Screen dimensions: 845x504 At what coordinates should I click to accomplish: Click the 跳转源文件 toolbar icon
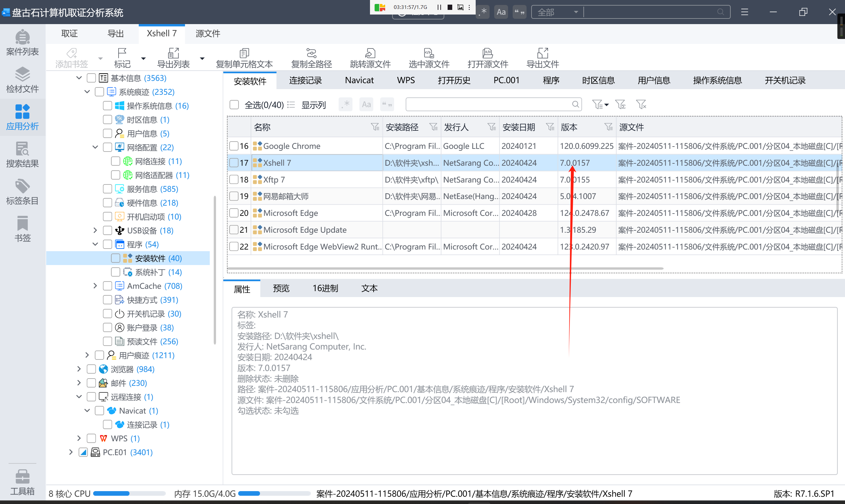pyautogui.click(x=370, y=58)
